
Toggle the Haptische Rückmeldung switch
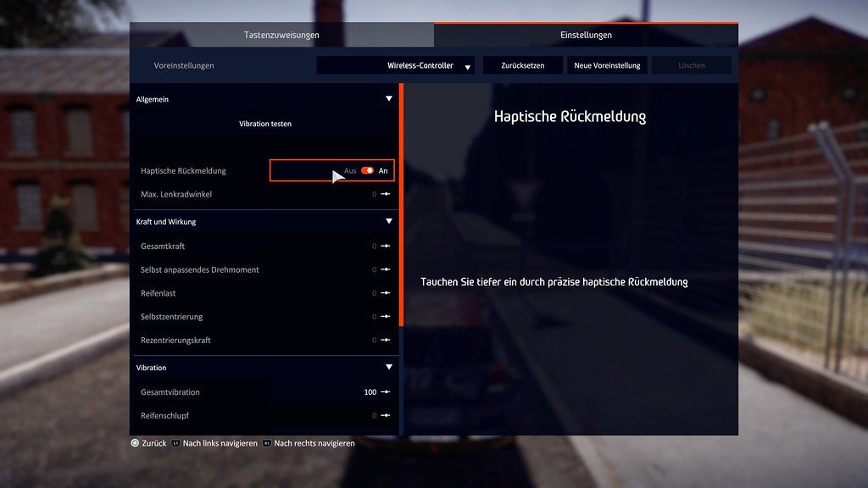(367, 170)
